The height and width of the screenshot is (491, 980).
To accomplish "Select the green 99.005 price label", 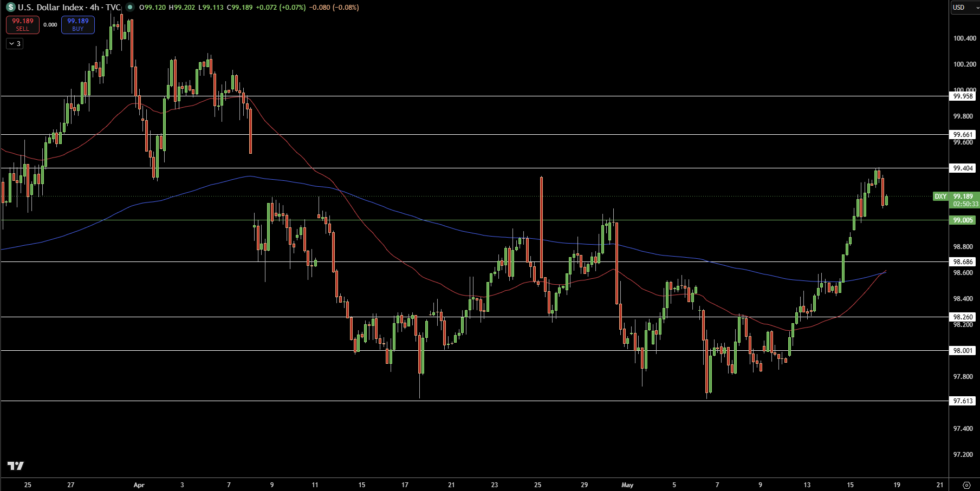I will 963,220.
